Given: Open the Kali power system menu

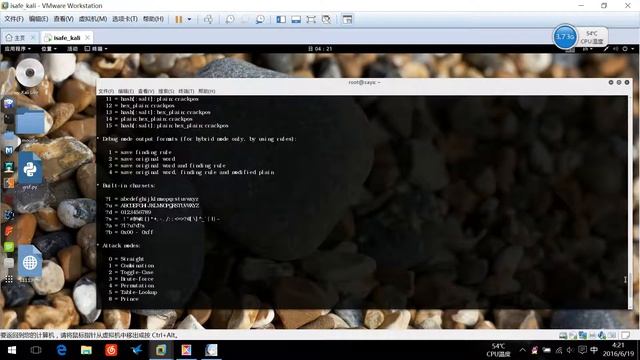Looking at the screenshot, I should click(628, 49).
